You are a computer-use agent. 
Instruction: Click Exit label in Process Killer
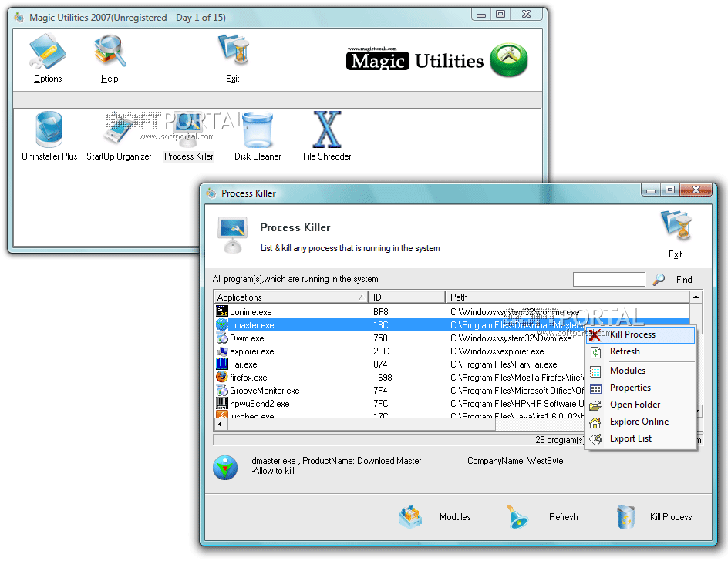(675, 254)
